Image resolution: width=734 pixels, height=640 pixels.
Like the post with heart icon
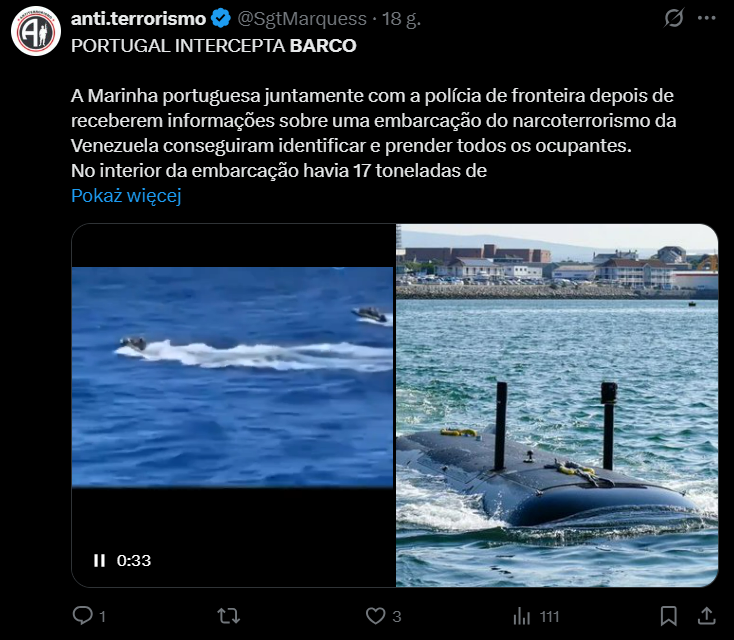click(x=375, y=616)
